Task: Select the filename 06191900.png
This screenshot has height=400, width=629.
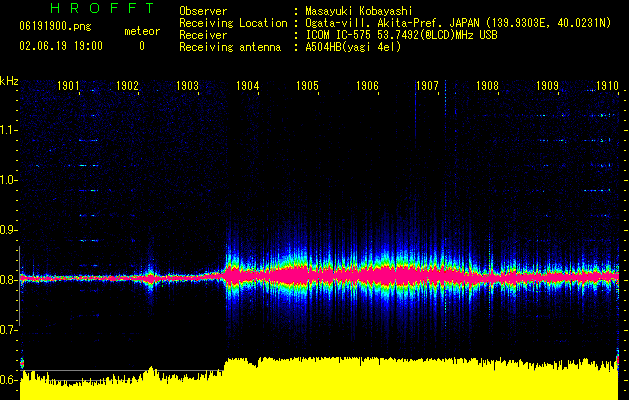Action: (55, 26)
